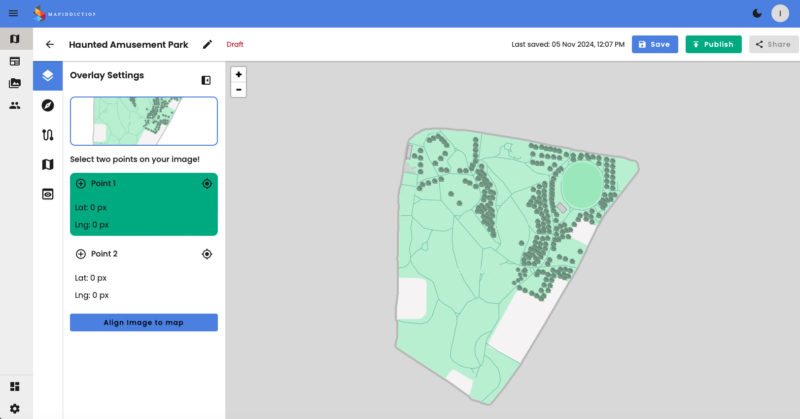Open the folded map tab in editor sidebar

[47, 164]
